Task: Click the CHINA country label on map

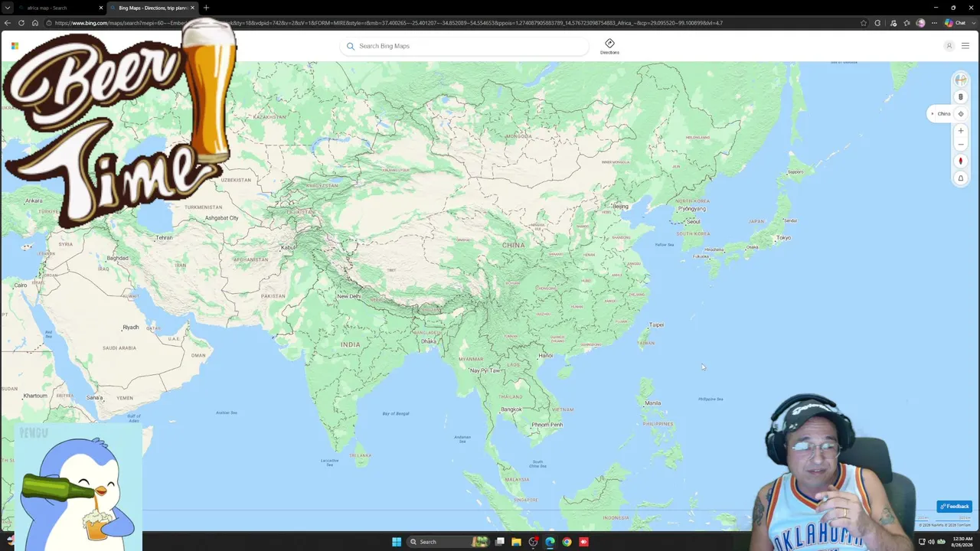Action: [514, 245]
